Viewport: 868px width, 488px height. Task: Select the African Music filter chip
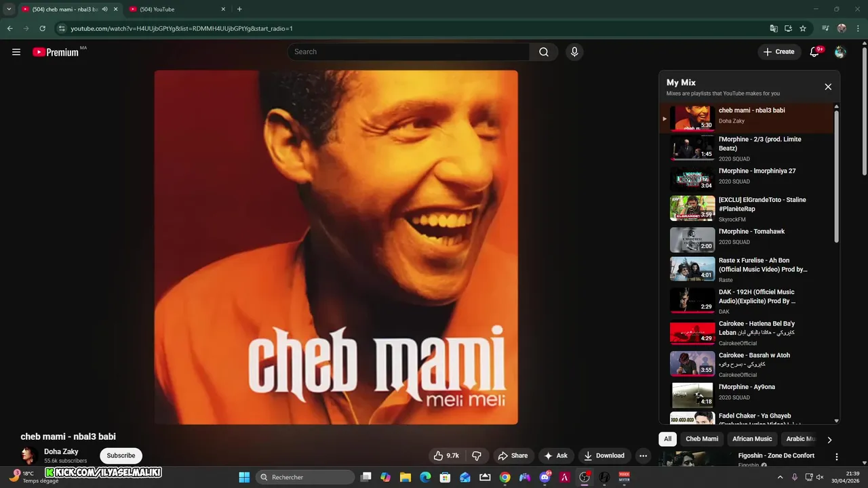coord(752,439)
